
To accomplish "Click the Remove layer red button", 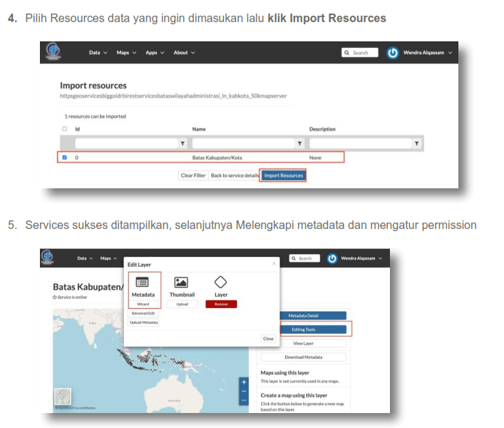I will (221, 304).
